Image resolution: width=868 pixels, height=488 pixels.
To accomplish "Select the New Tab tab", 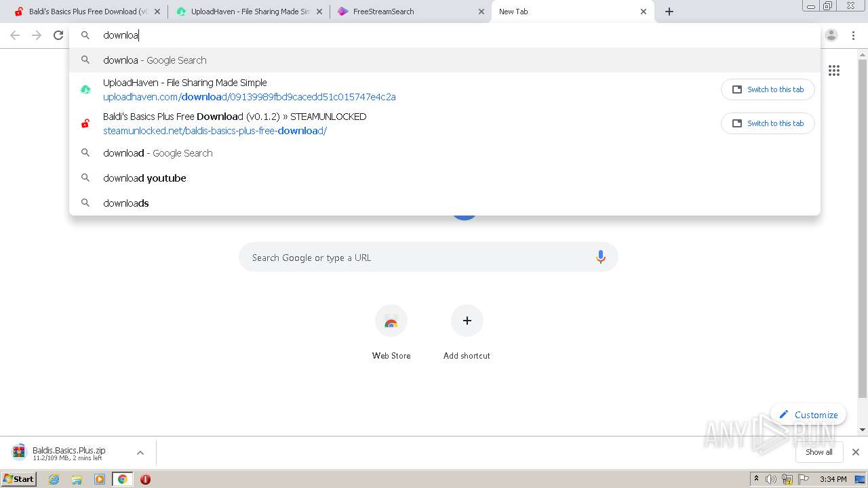I will tap(572, 12).
